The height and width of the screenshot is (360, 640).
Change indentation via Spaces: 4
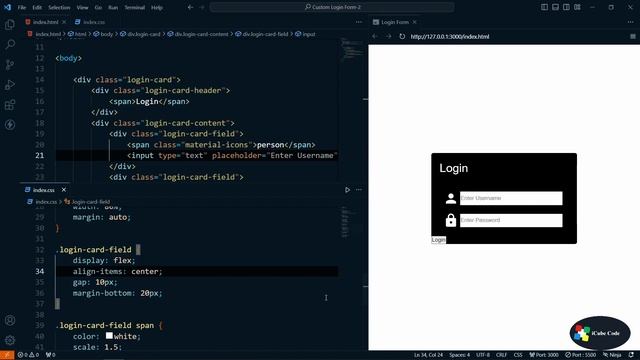460,355
